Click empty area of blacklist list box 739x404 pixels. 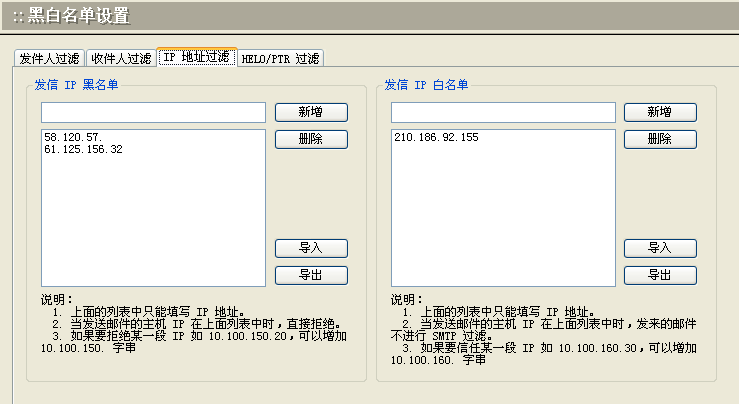tap(153, 230)
